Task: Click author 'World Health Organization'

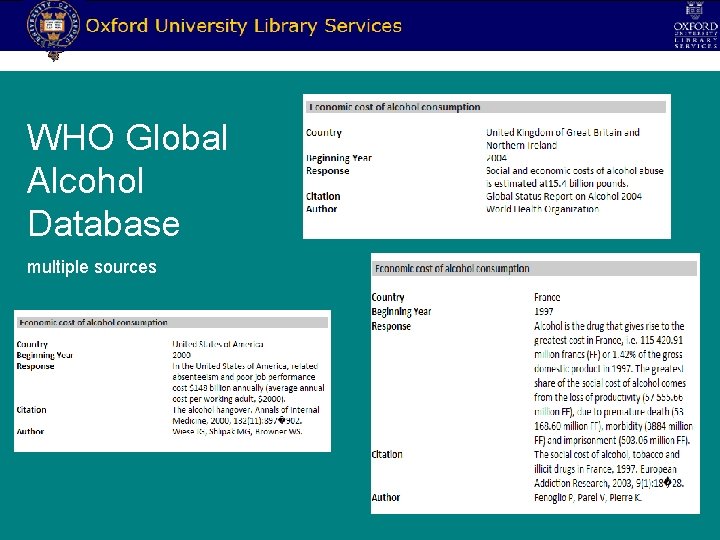Action: pos(542,209)
